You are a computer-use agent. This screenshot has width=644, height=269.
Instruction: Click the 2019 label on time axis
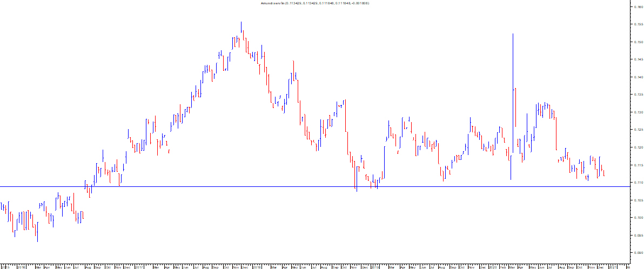[x=375, y=266]
